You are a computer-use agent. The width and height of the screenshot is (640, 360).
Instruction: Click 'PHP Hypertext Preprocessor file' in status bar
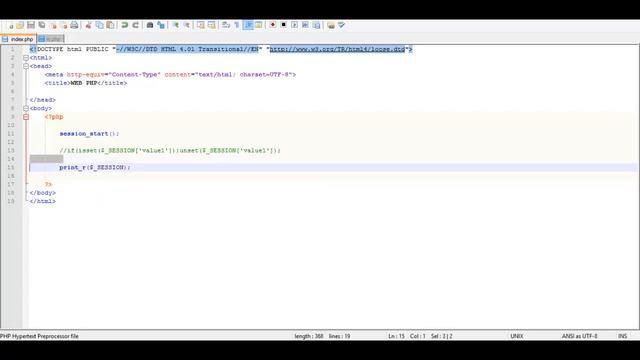(x=39, y=336)
